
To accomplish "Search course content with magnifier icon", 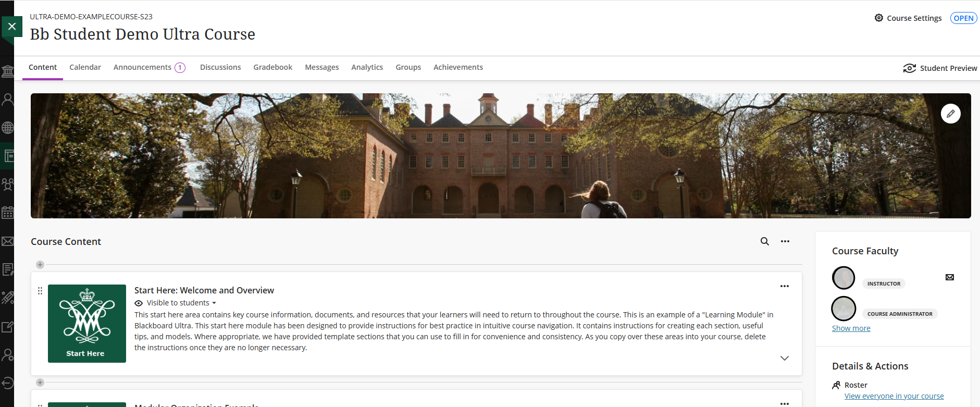I will 765,241.
